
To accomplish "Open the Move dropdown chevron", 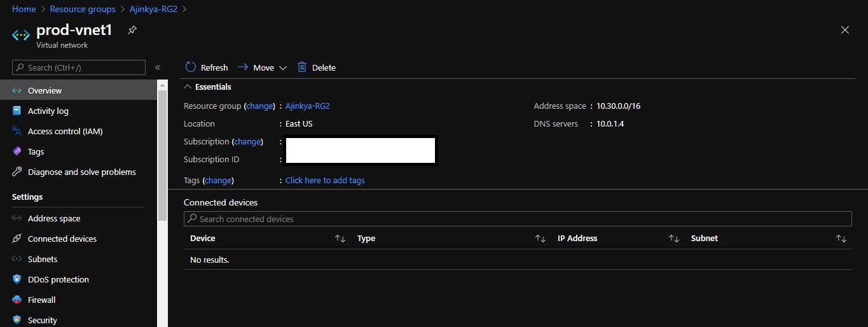I will click(283, 68).
